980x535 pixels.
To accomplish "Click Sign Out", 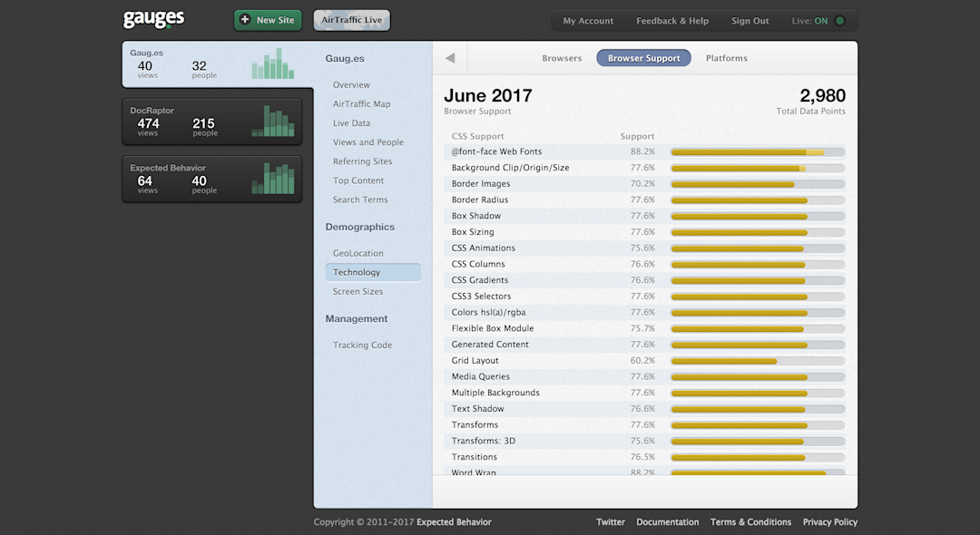I will pyautogui.click(x=750, y=21).
